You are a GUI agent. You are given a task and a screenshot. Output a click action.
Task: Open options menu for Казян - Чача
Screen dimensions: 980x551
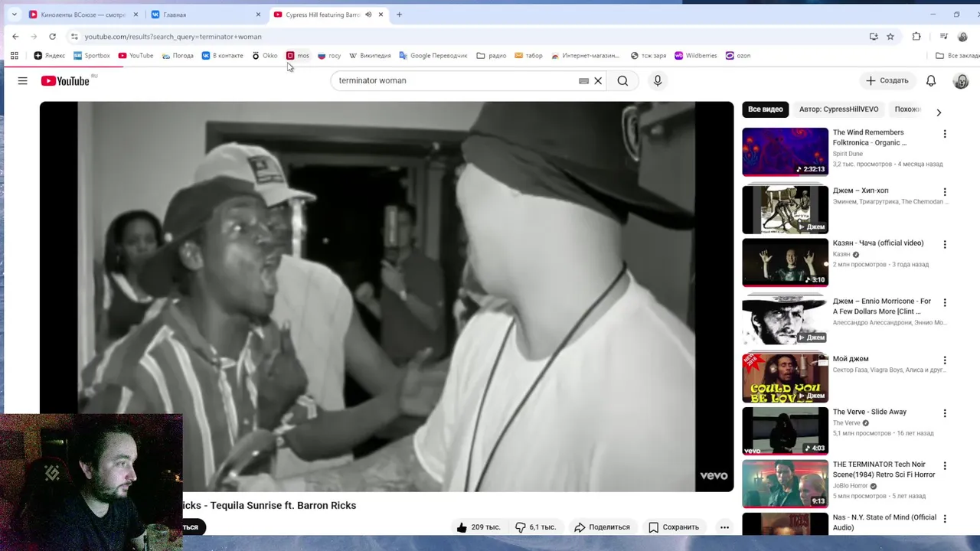(945, 245)
